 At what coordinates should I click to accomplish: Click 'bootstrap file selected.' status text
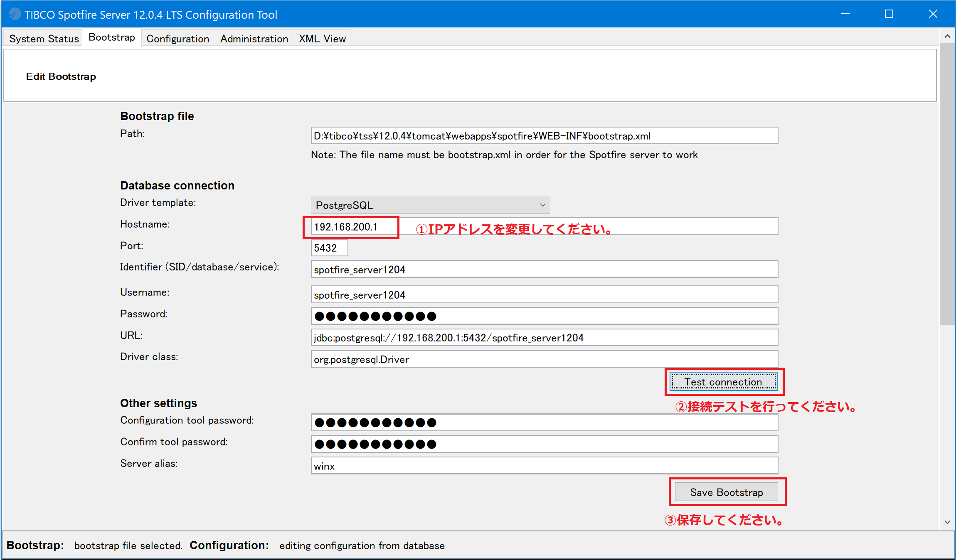coord(128,545)
